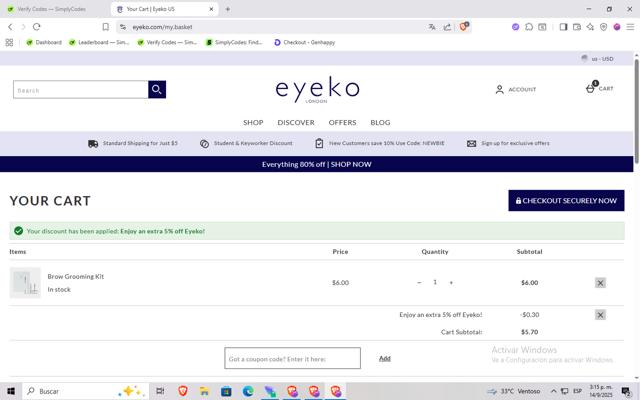Open the Brow Grooming Kit product link
Viewport: 640px width, 400px height.
[76, 276]
